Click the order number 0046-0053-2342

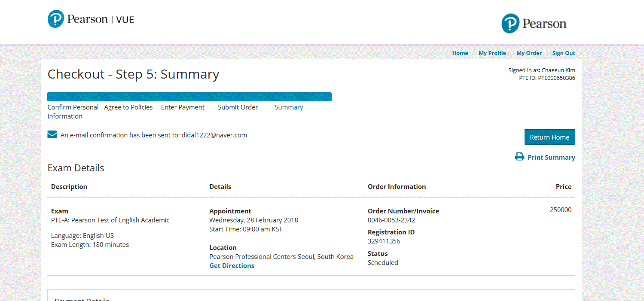click(391, 220)
